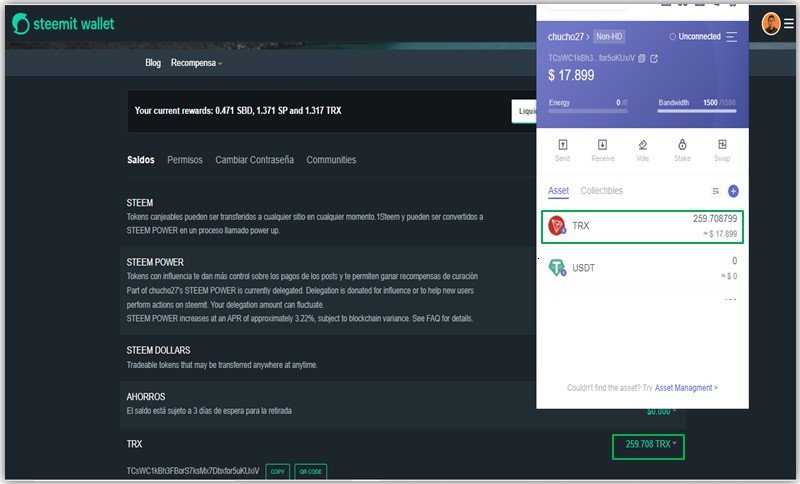Click the STEEM heading
The width and height of the screenshot is (800, 484).
point(140,203)
